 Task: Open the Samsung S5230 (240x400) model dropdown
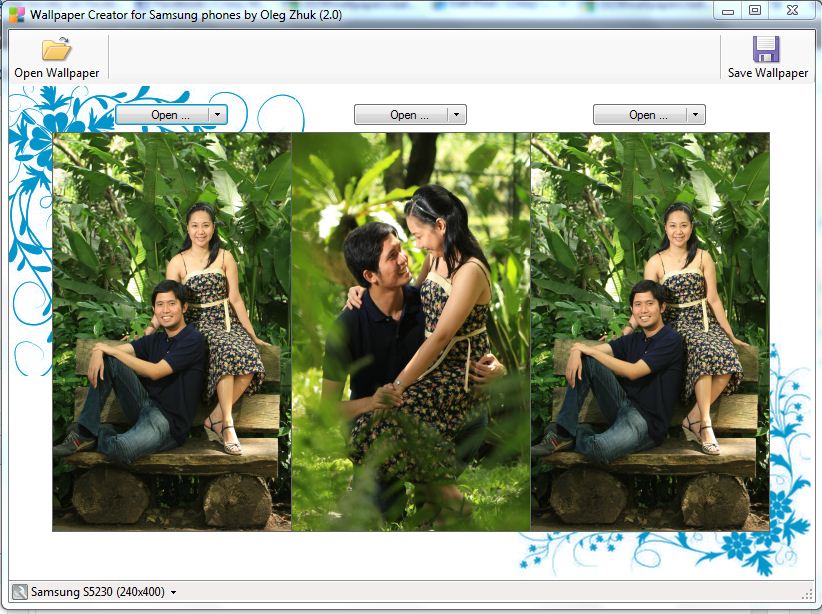coord(103,592)
